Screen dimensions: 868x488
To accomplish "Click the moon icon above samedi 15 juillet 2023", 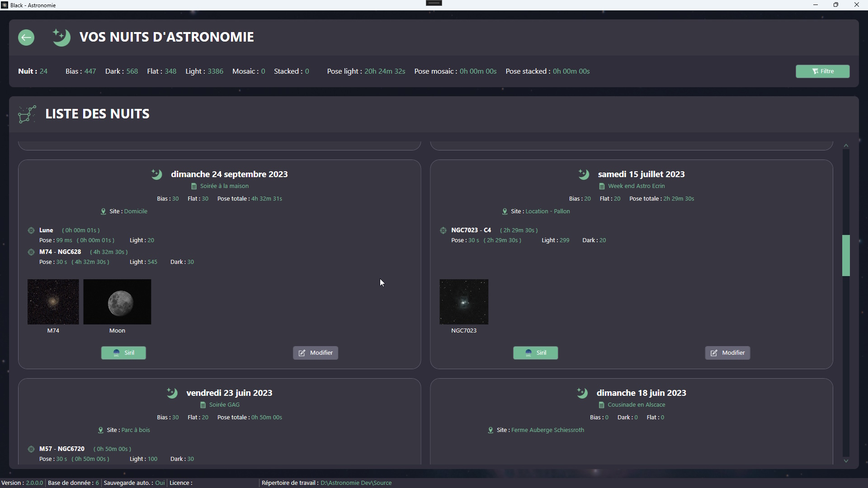I will click(584, 174).
